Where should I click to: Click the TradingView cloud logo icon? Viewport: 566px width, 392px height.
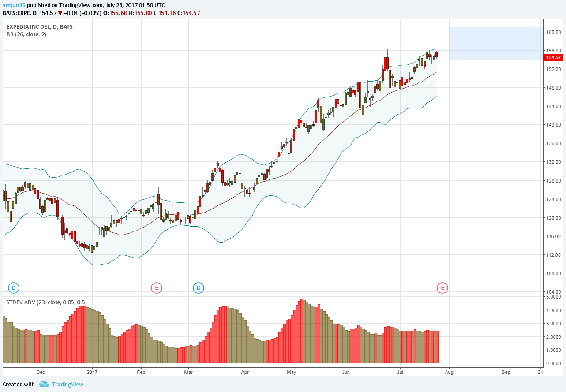click(44, 384)
